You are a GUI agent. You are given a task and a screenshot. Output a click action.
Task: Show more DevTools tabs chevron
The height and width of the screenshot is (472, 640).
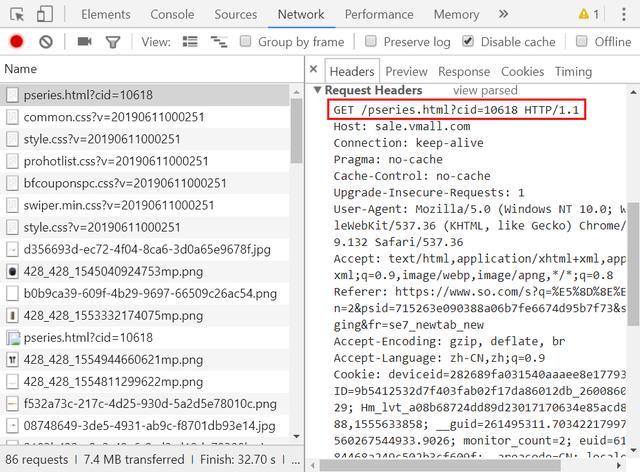click(503, 14)
